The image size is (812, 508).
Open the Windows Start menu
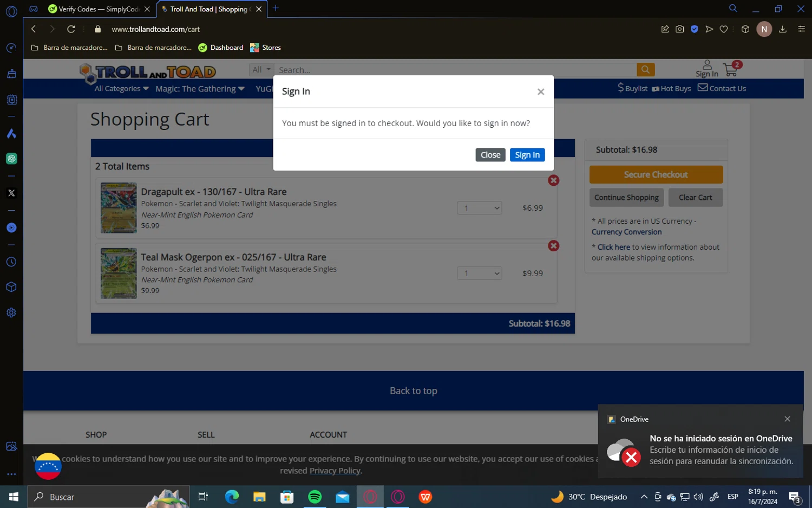[14, 497]
